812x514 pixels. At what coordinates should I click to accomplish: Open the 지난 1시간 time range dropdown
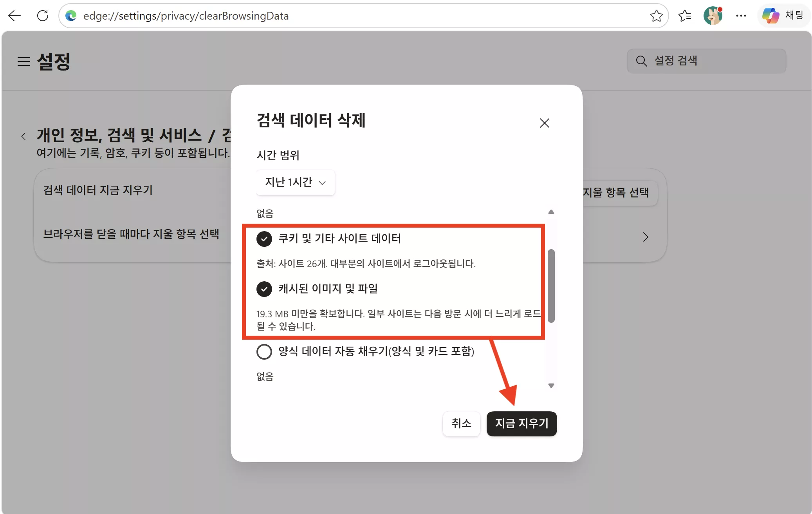point(295,182)
